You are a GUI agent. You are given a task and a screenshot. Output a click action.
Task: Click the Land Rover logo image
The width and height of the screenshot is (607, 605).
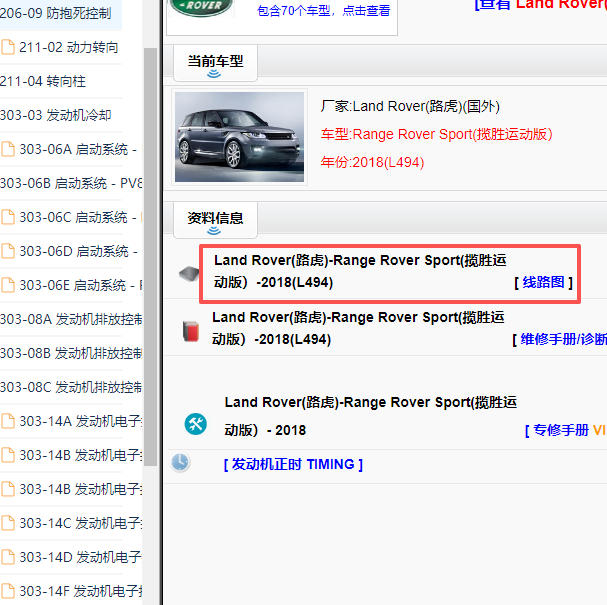(201, 8)
